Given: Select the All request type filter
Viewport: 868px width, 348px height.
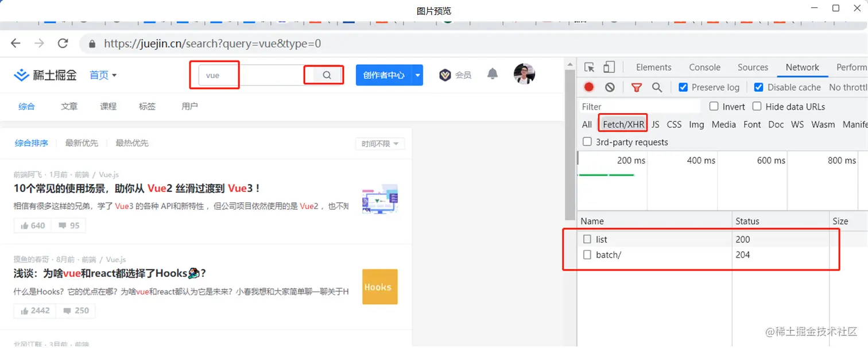Looking at the screenshot, I should tap(587, 124).
